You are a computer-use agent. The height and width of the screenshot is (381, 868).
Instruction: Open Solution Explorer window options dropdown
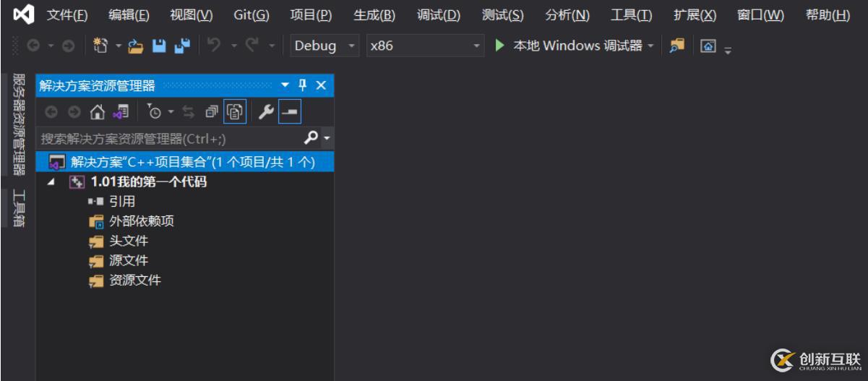tap(285, 85)
